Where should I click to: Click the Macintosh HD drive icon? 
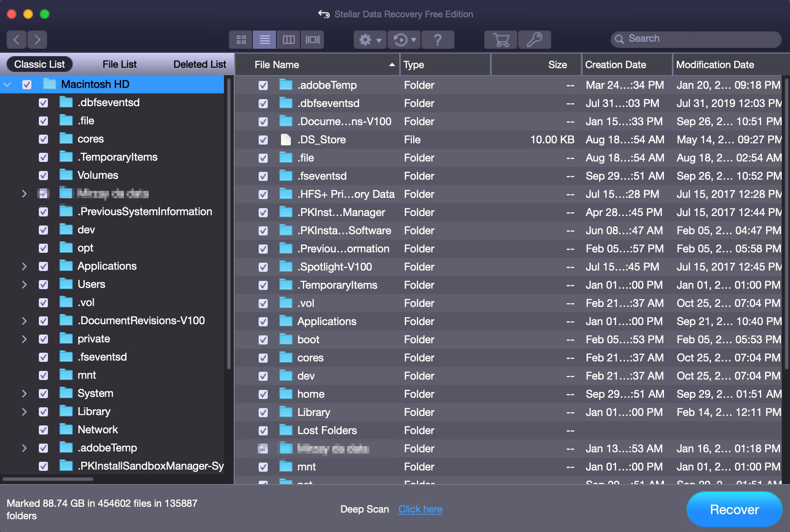[x=50, y=84]
